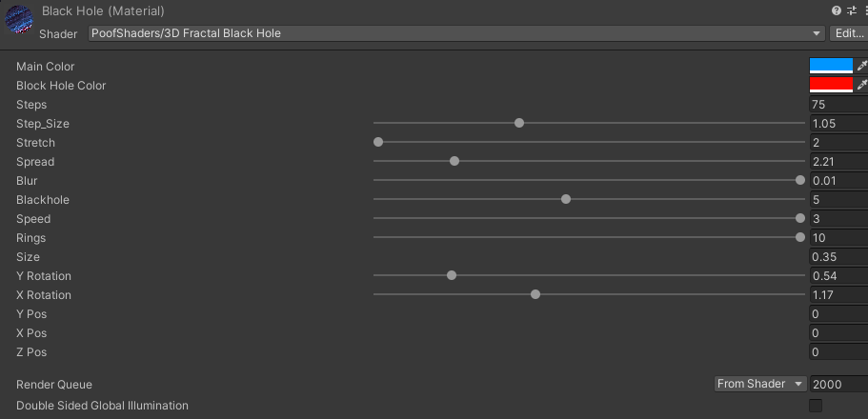Open the Shader selection dropdown
The image size is (868, 419).
(x=456, y=33)
